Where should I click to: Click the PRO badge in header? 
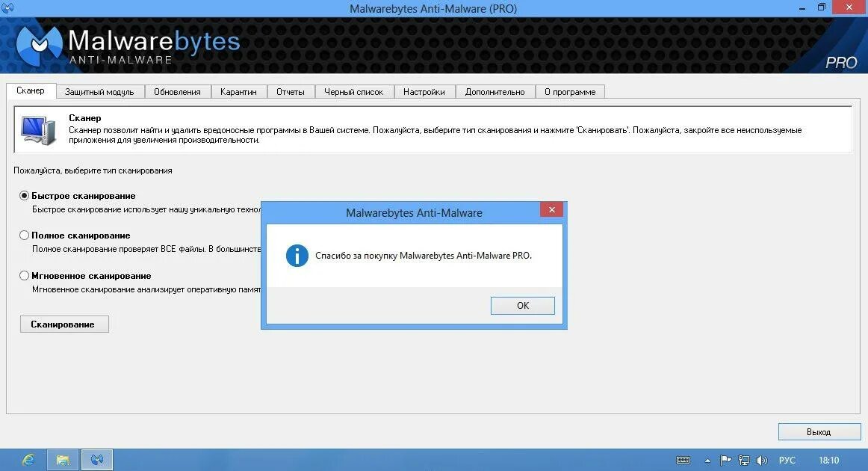click(841, 63)
